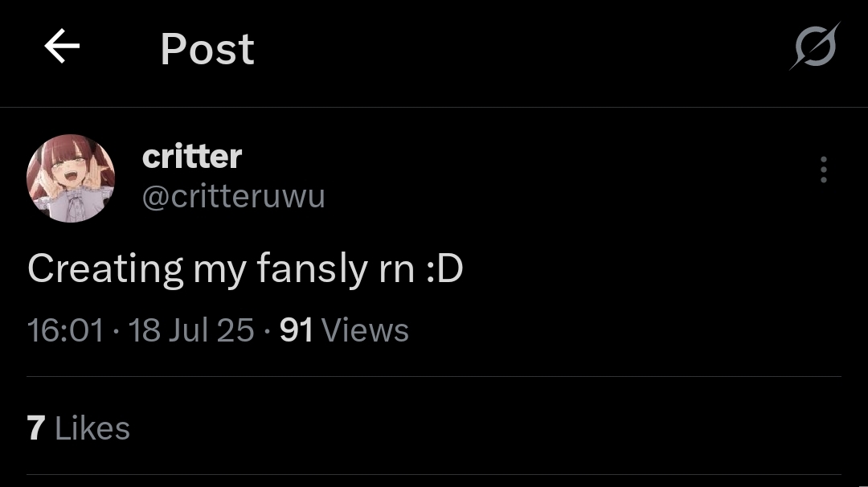Open the critter display name profile
This screenshot has height=487, width=868.
[192, 157]
